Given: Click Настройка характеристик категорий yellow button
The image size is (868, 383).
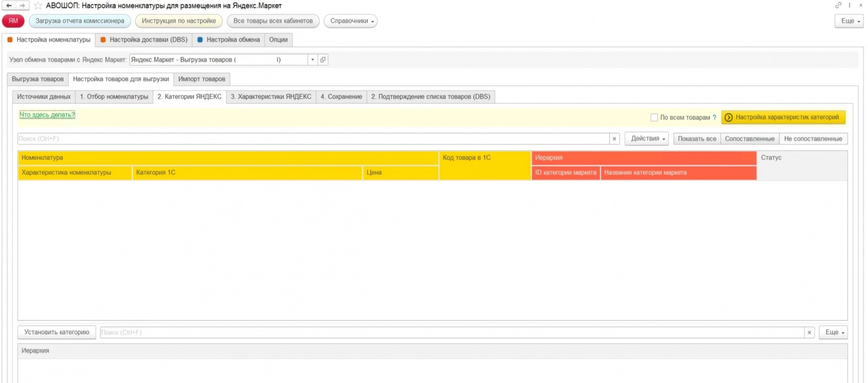Looking at the screenshot, I should (x=783, y=117).
